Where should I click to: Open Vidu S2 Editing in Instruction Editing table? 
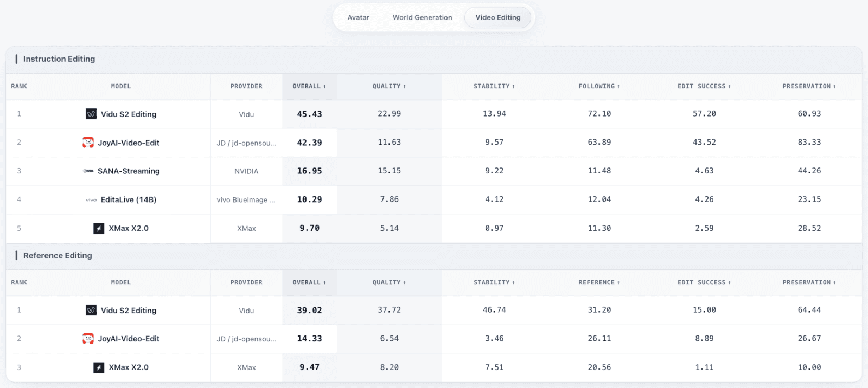(x=129, y=114)
